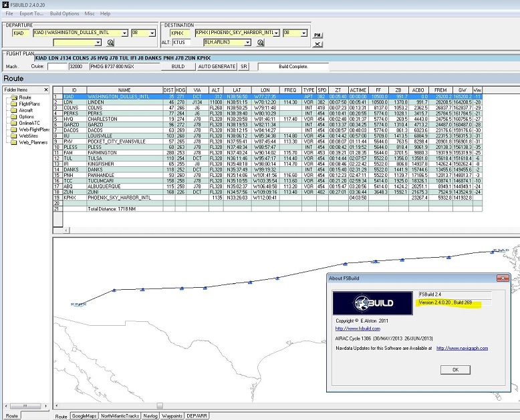Viewport: 520px width, 420px height.
Task: Expand the BLH.ARLIN3 arrival dropdown
Action: [247, 42]
